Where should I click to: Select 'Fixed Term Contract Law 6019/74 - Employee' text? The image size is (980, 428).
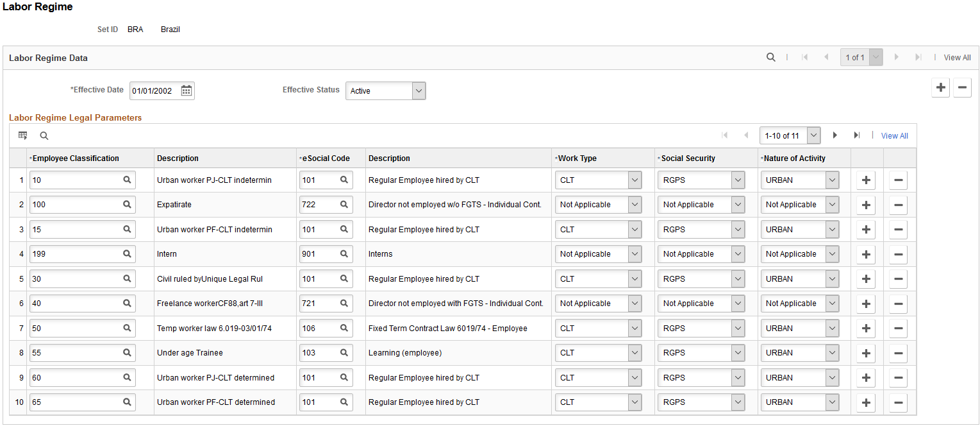tap(448, 329)
